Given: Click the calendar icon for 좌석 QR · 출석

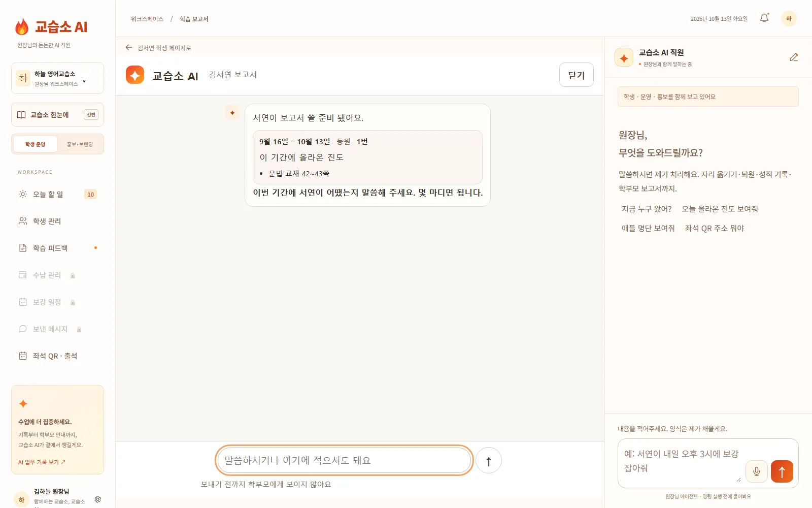Looking at the screenshot, I should pos(23,356).
